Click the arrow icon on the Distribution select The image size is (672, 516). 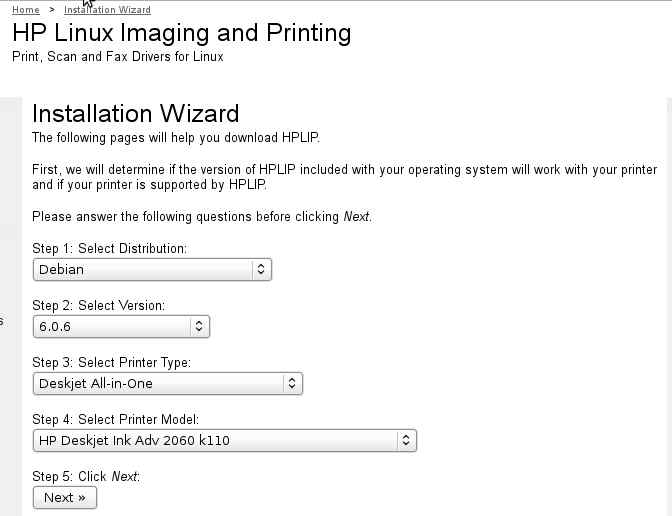[x=260, y=269]
